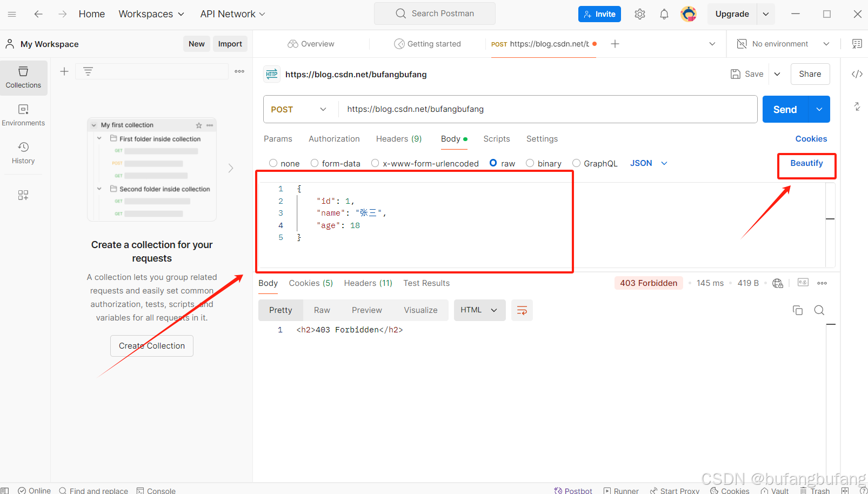
Task: Click the Send button
Action: (785, 109)
